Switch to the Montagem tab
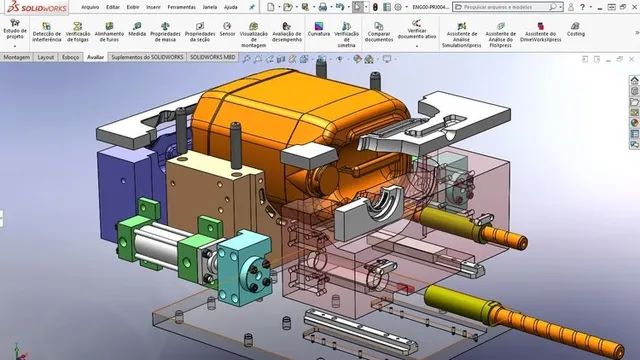640x360 pixels. 16,57
